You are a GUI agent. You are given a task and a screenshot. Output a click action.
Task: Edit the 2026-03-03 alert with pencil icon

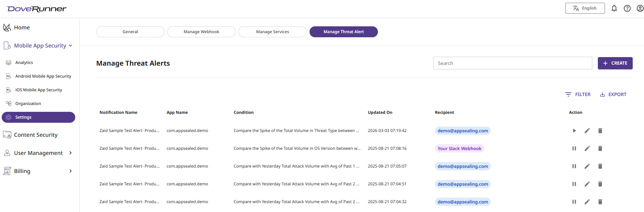click(587, 131)
